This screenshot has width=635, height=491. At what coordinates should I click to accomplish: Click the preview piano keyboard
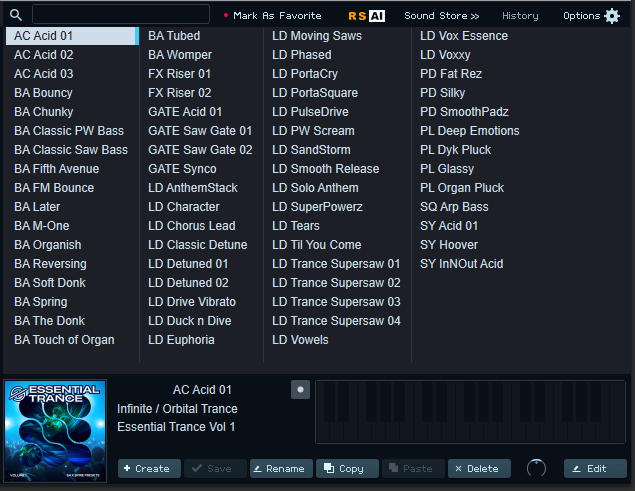point(470,412)
